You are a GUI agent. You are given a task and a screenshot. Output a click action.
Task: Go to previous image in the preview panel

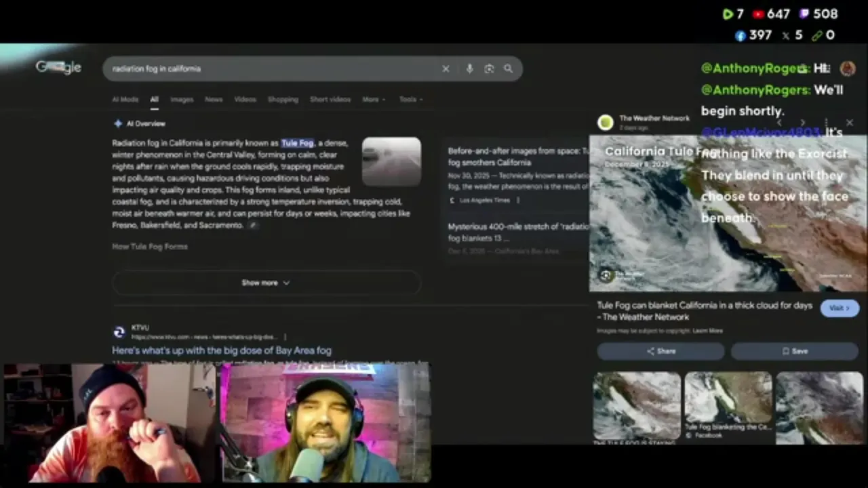click(780, 123)
